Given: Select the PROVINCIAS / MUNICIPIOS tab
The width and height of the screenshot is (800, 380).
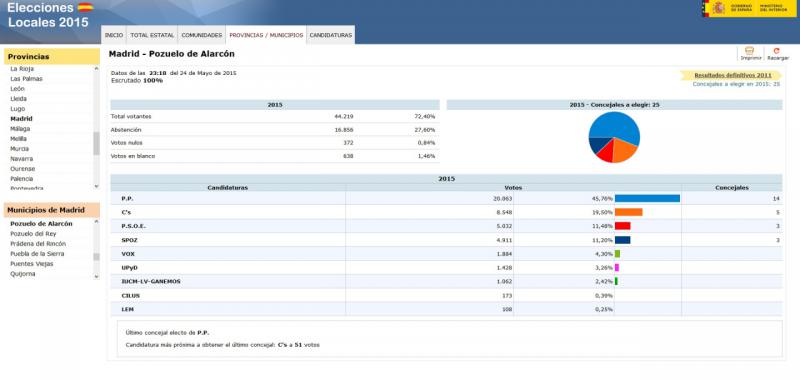Looking at the screenshot, I should (x=266, y=35).
